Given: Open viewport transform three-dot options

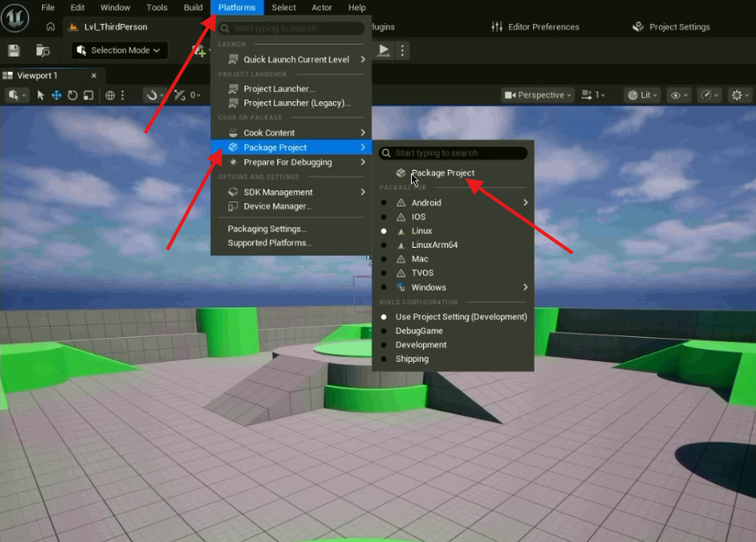Looking at the screenshot, I should point(123,95).
